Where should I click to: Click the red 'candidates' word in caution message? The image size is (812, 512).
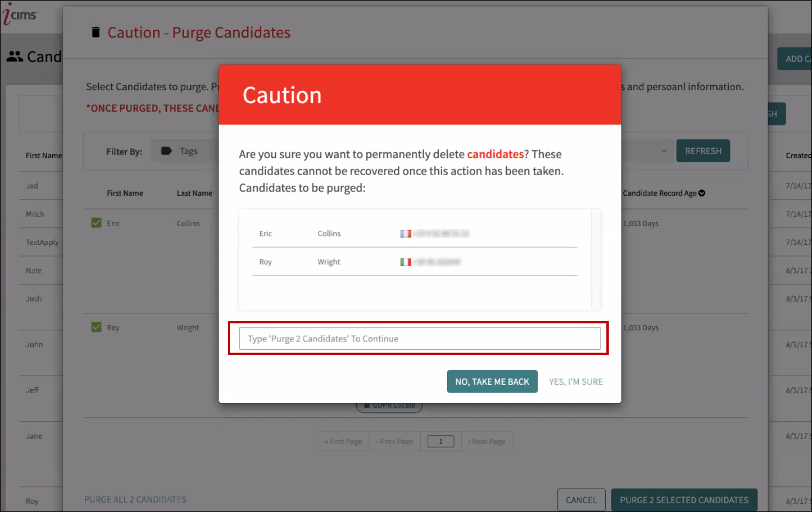[495, 154]
